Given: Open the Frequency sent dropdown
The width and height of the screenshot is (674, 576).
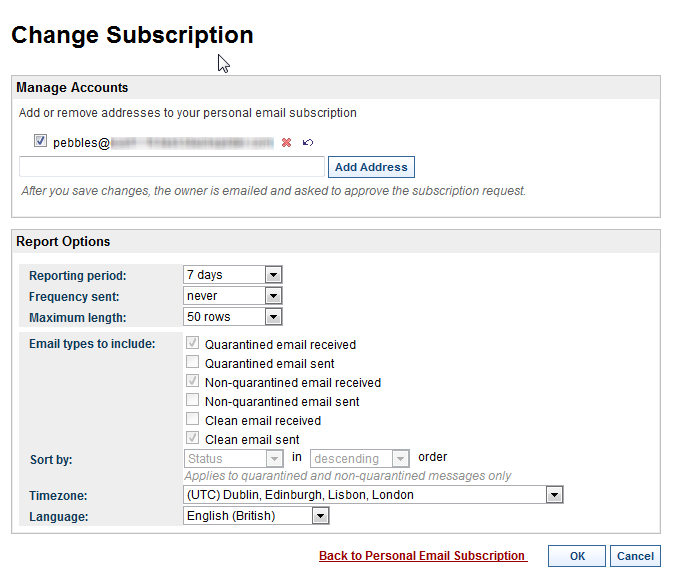Looking at the screenshot, I should [233, 296].
